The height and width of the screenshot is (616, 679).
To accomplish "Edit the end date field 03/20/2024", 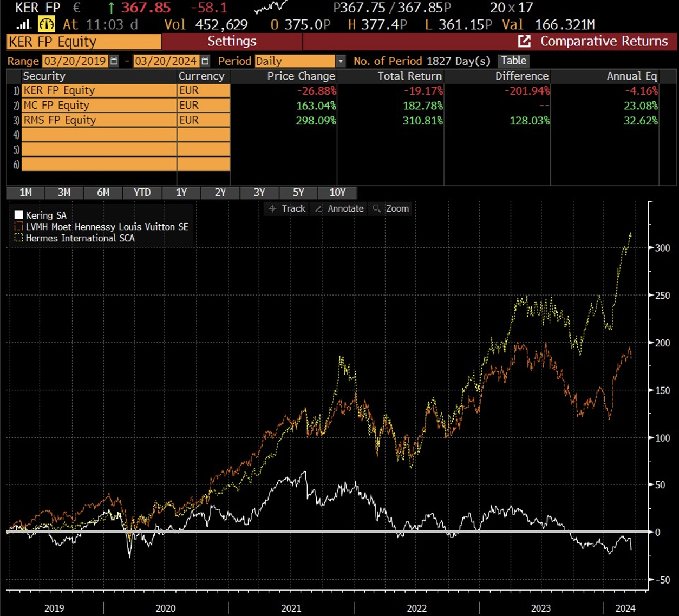I will 166,61.
